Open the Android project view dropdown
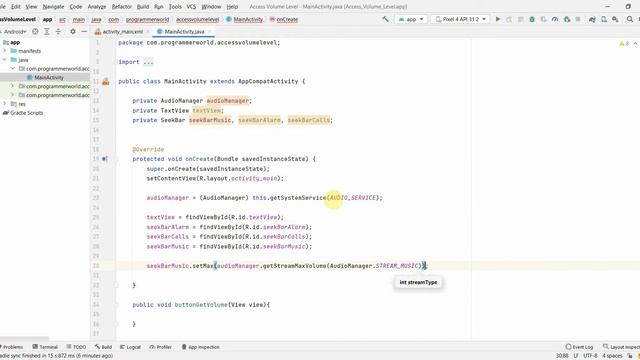Screen dimensions: 640x360 [15, 31]
